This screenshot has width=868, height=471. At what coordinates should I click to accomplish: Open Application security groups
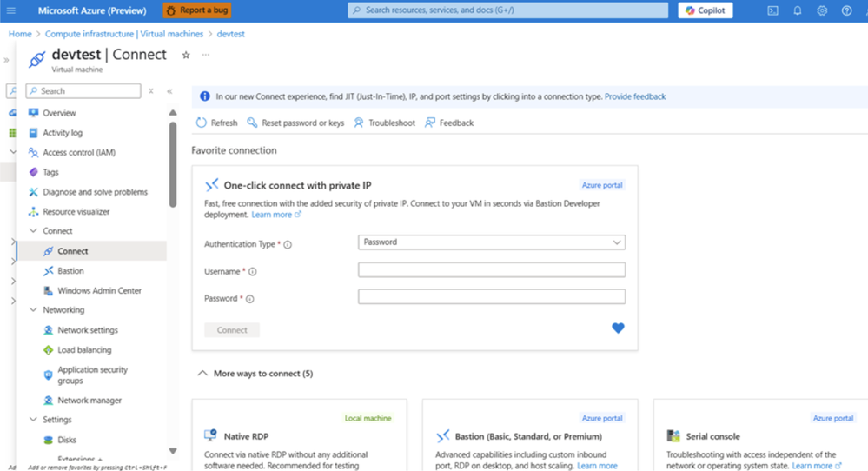(x=91, y=375)
